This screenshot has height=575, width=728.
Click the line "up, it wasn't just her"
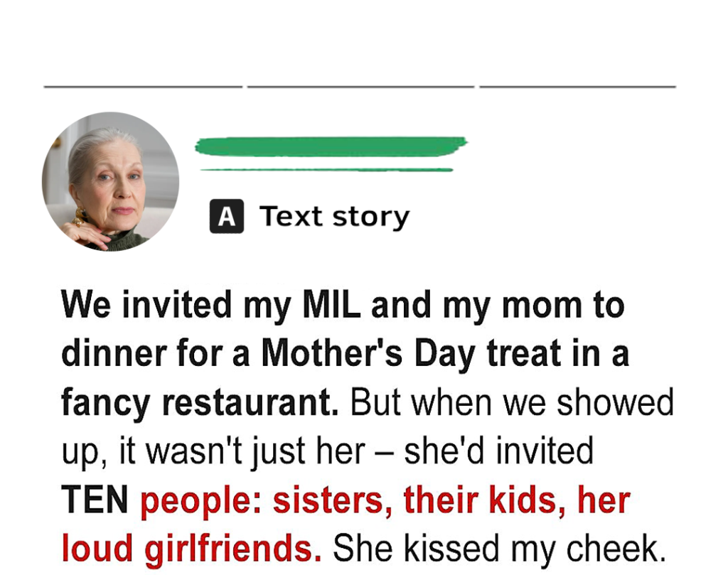[x=213, y=451]
